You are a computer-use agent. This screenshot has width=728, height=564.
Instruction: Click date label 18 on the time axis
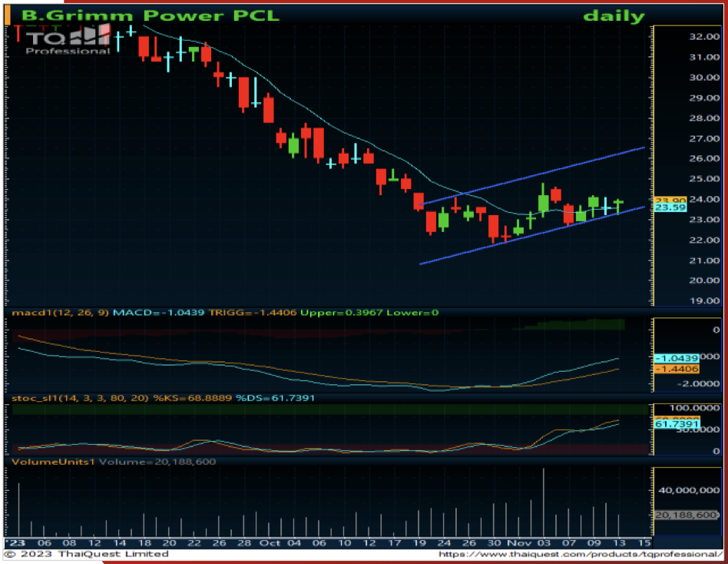point(144,543)
